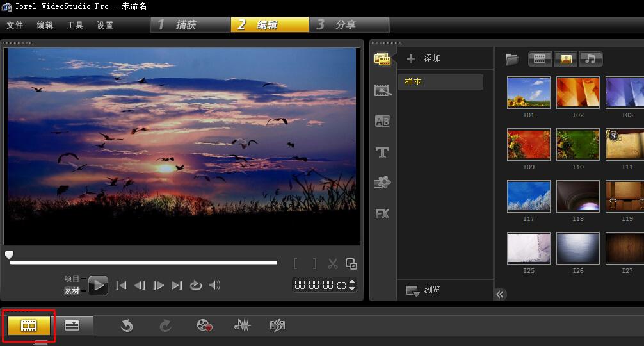
Task: Open the Transition library in sidebar
Action: (382, 121)
